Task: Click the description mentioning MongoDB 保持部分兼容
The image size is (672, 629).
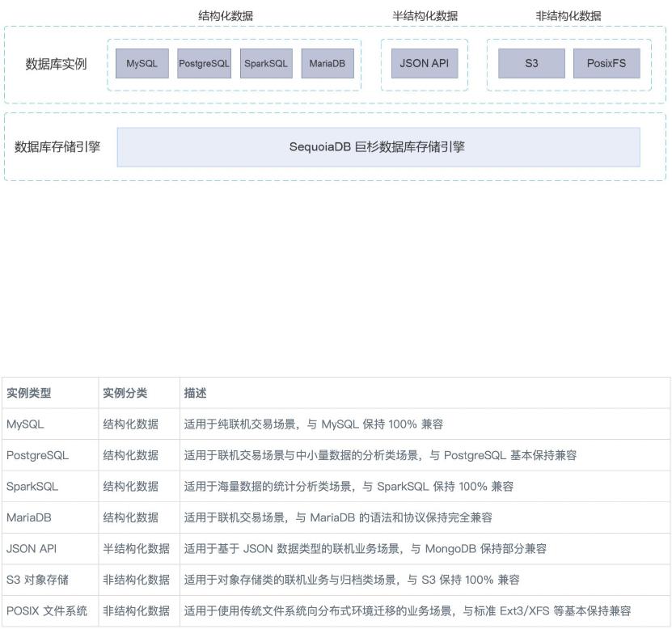Action: click(x=366, y=549)
